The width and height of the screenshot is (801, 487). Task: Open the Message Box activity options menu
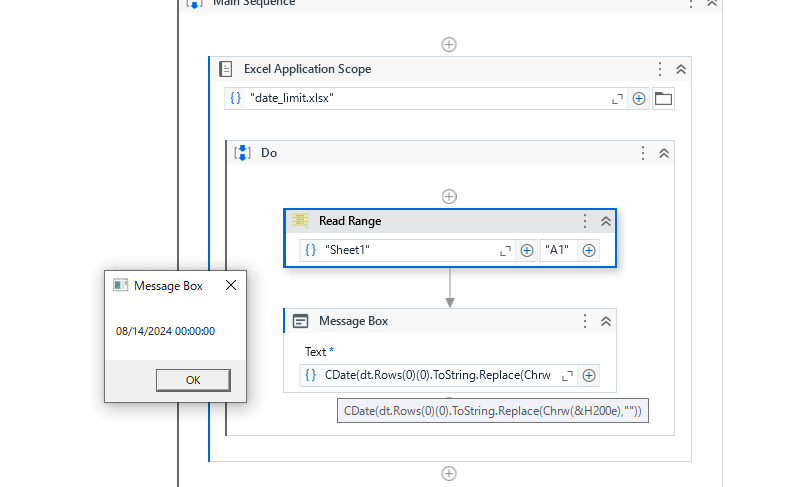click(585, 321)
